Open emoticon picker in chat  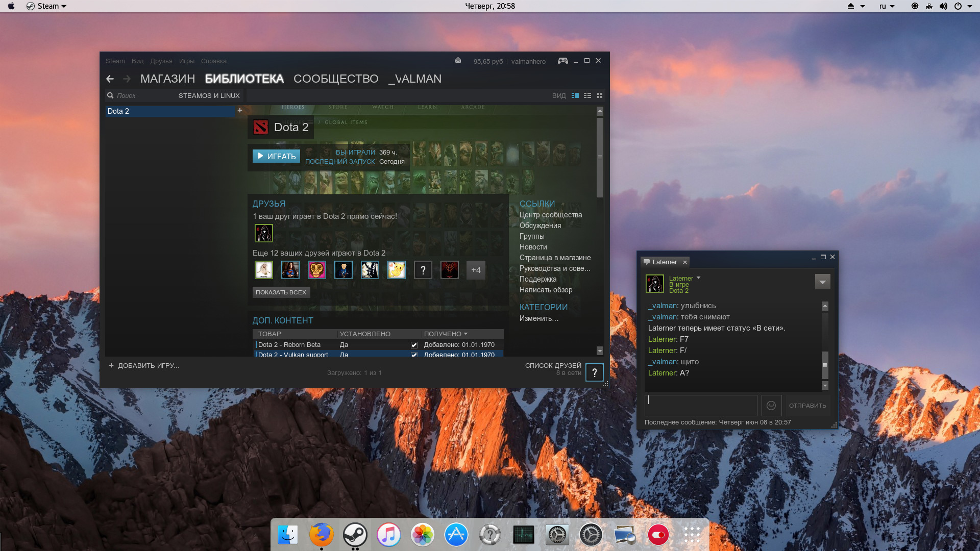771,406
